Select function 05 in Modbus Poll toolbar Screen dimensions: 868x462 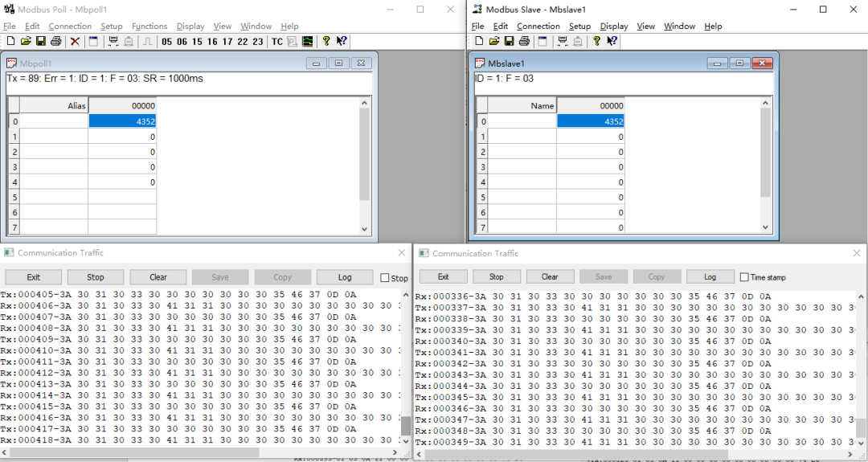[x=166, y=42]
